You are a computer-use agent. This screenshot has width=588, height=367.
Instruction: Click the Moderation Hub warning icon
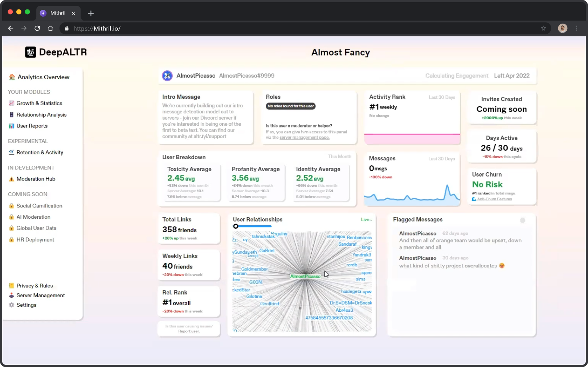[x=12, y=179]
